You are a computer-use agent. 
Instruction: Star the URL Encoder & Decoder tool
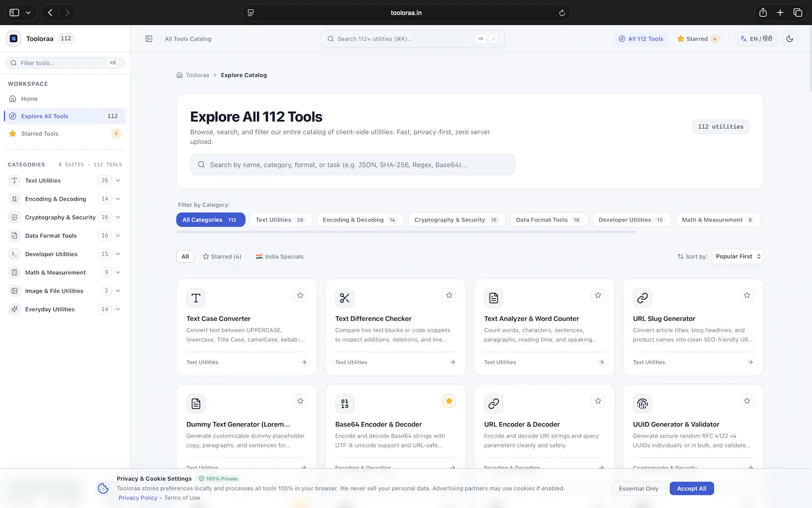598,401
